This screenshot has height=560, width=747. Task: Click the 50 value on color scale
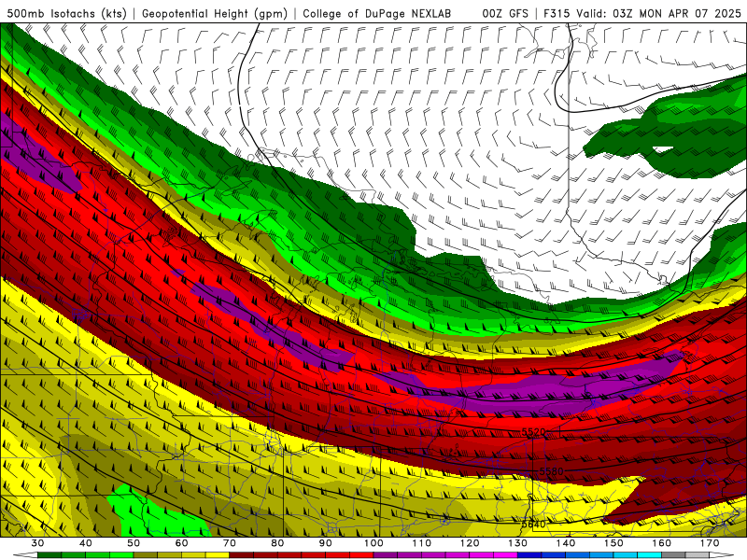pos(134,543)
